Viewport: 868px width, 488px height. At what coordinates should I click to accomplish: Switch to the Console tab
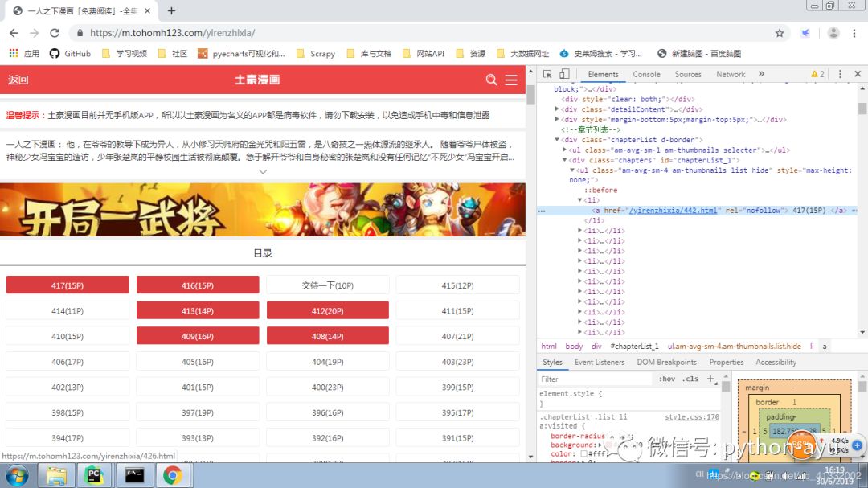click(646, 74)
